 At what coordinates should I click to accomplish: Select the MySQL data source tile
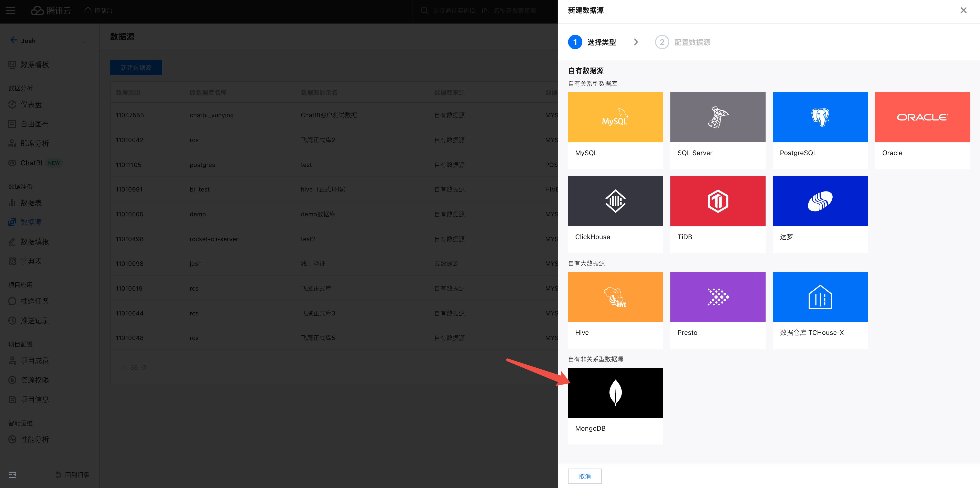(615, 118)
